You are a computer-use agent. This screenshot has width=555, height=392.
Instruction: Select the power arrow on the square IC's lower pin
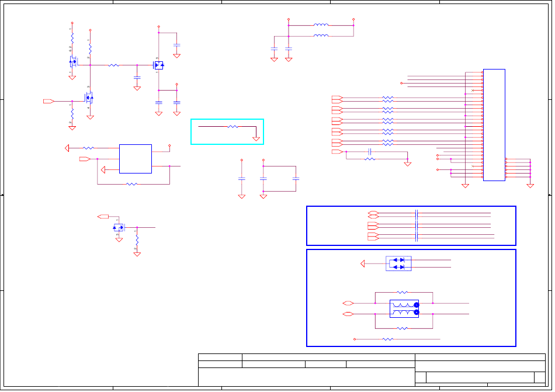click(x=103, y=170)
